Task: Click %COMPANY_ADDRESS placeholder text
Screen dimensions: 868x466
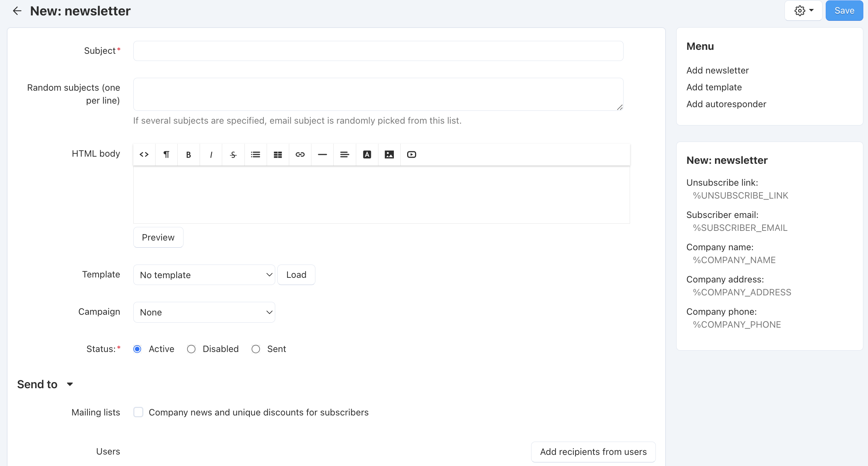Action: [x=742, y=293]
